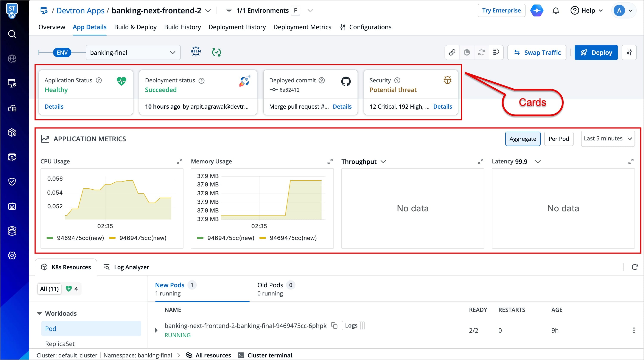Click Global Configurations gear in sidebar

point(12,255)
